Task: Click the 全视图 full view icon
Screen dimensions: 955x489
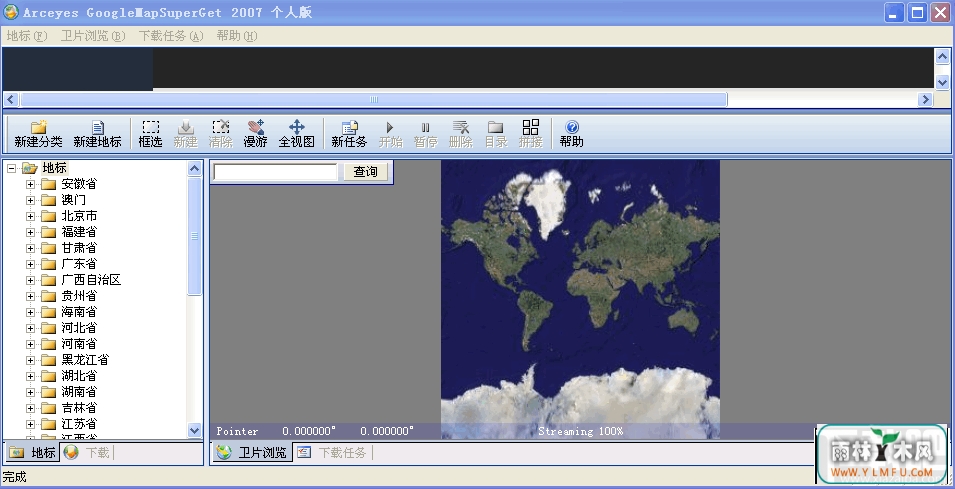Action: pos(297,134)
